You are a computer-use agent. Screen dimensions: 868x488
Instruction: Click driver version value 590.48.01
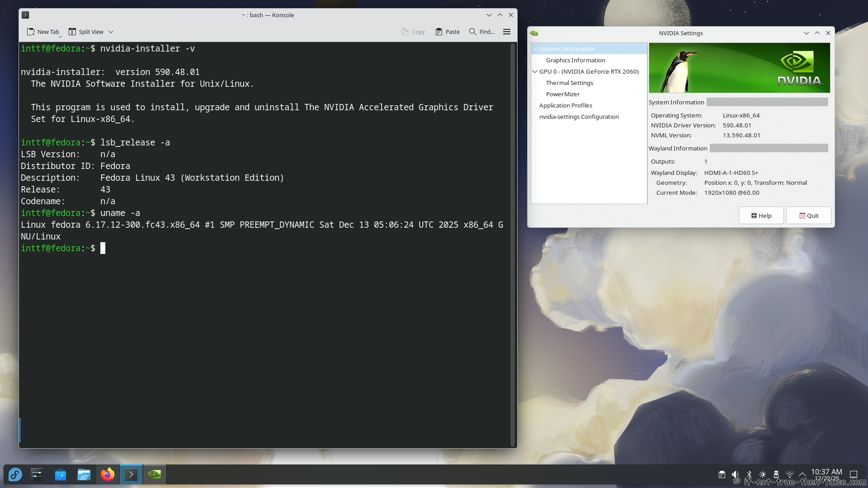(737, 125)
